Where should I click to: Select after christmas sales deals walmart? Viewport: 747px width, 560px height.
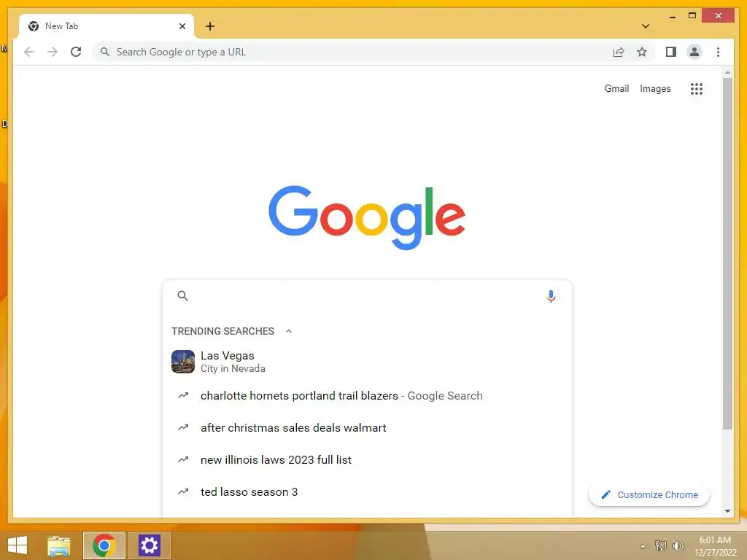[367, 427]
